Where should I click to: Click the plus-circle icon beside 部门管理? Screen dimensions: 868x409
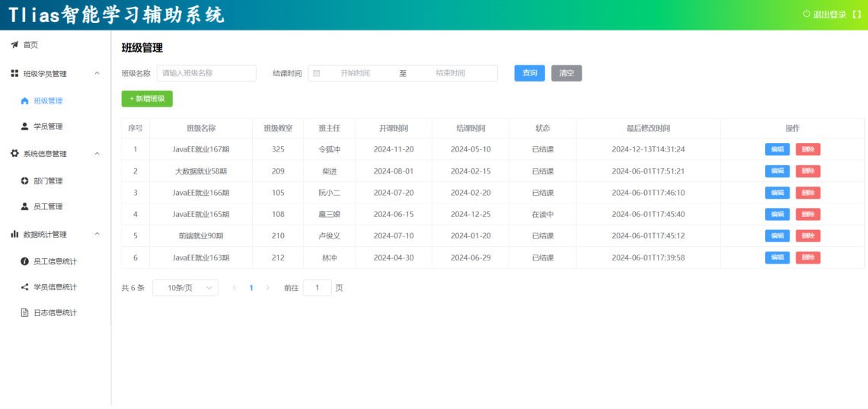[x=24, y=181]
